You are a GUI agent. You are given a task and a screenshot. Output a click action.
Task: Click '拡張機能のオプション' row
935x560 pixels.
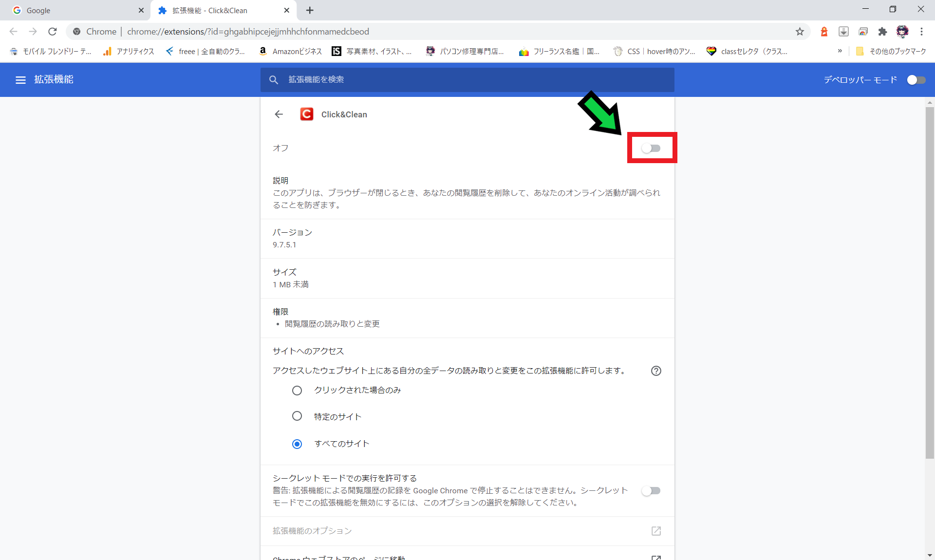pyautogui.click(x=467, y=531)
